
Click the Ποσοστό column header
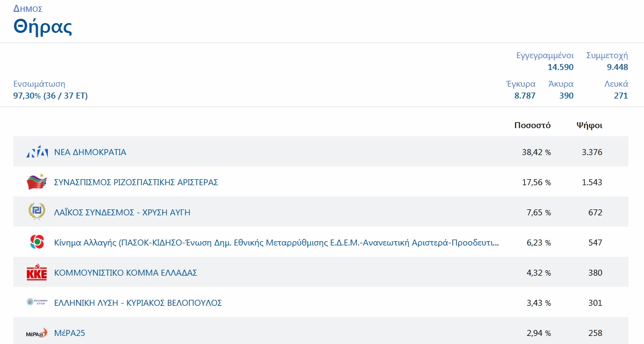532,125
